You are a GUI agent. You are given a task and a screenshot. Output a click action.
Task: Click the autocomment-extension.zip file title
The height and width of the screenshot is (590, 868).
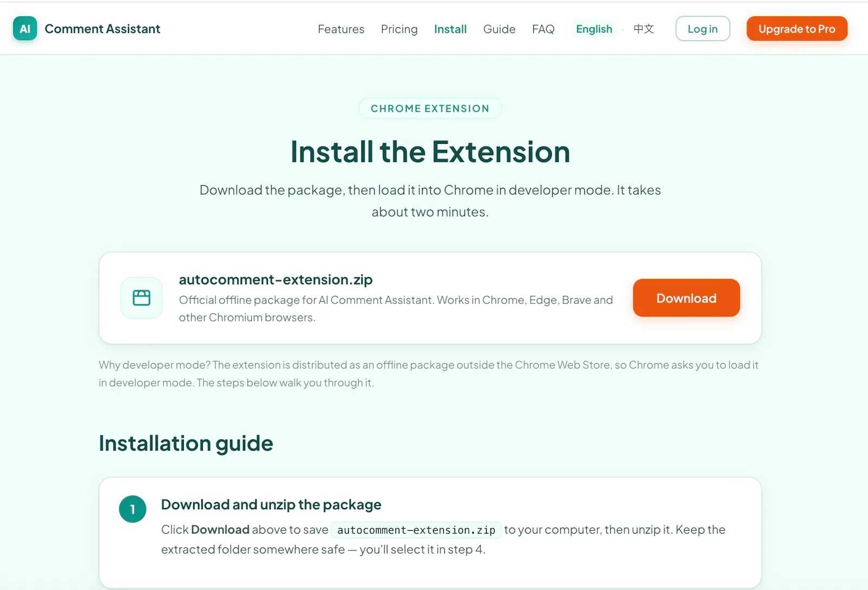pyautogui.click(x=276, y=280)
